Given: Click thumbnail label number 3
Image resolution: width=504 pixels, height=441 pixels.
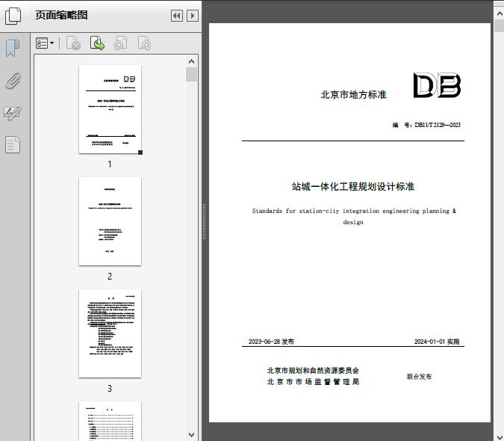Looking at the screenshot, I should (x=110, y=389).
